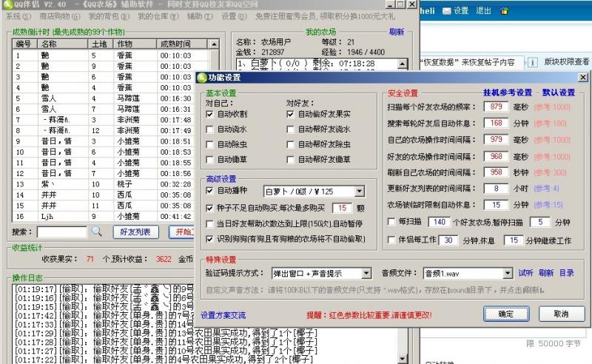Click 编号 column header

pos(24,44)
